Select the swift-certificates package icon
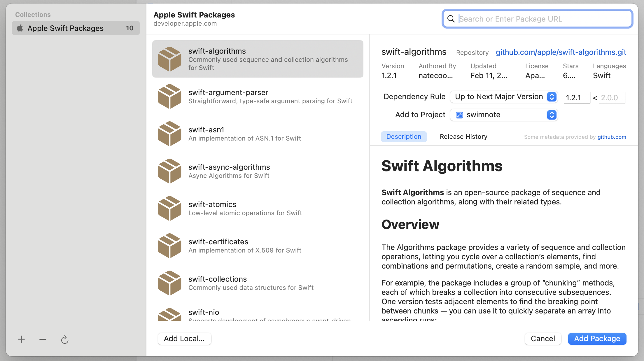Screen dimensions: 644x361 tap(169, 246)
